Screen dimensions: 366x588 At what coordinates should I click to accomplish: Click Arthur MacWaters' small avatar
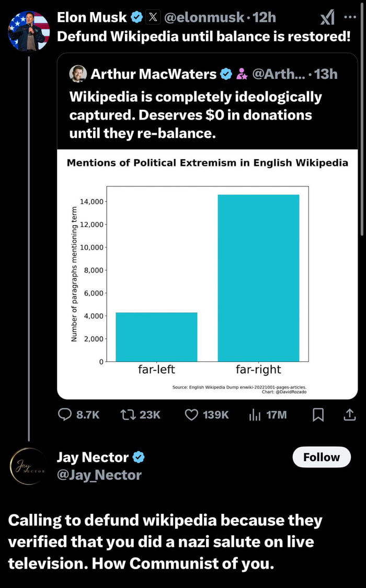tap(78, 74)
